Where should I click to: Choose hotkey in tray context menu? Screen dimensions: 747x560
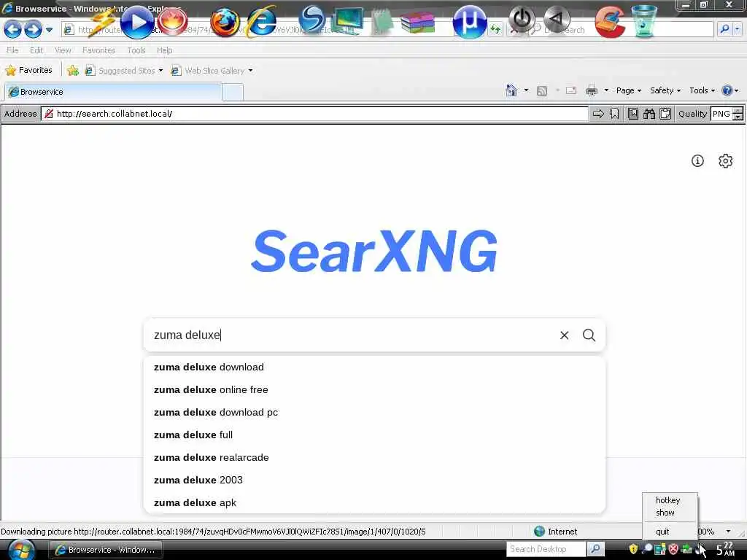[668, 500]
